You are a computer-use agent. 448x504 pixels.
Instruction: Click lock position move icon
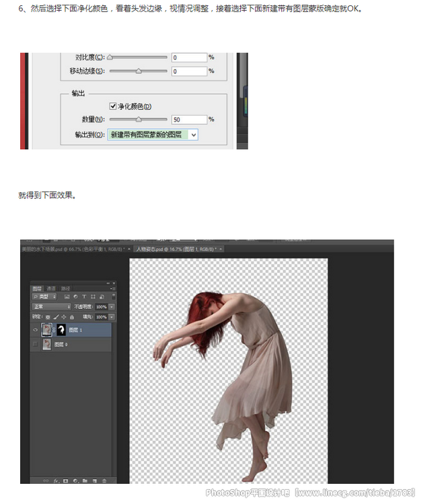click(64, 317)
